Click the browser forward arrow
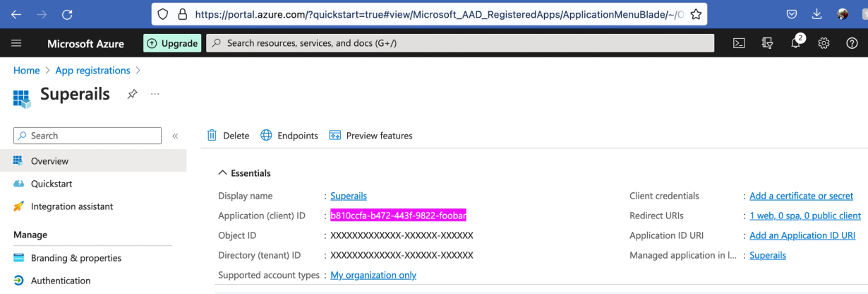 [x=42, y=14]
